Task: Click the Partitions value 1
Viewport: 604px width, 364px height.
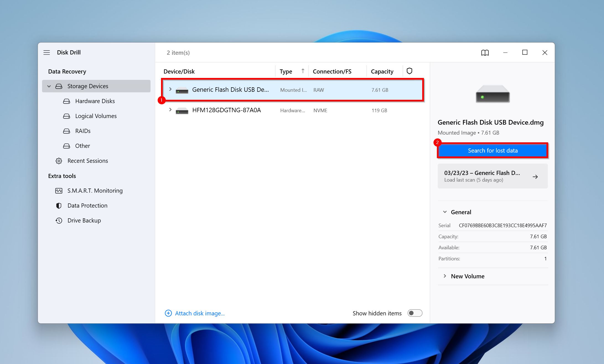Action: coord(545,259)
